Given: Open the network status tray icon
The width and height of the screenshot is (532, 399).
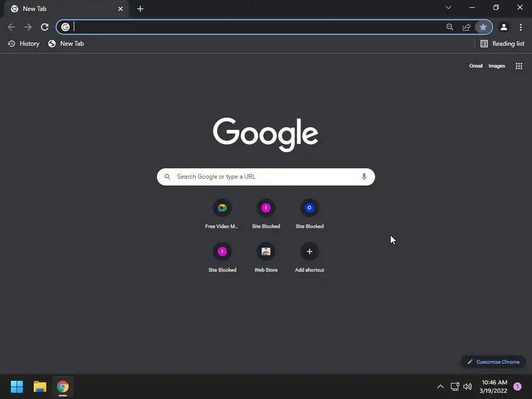Looking at the screenshot, I should pyautogui.click(x=455, y=387).
